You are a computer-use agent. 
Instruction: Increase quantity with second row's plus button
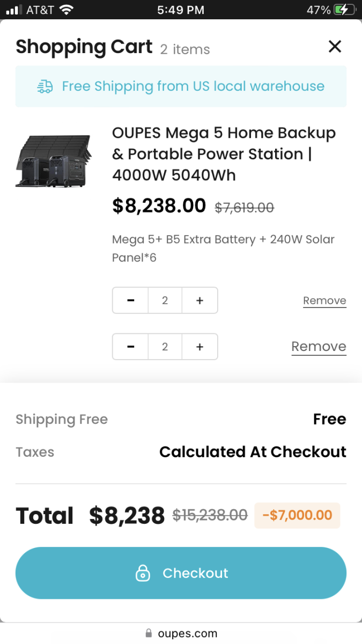200,347
